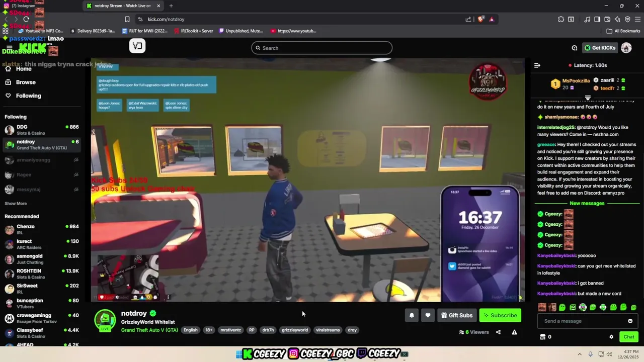Click the MsPookzilla top gifter entry
644x362 pixels.
570,84
